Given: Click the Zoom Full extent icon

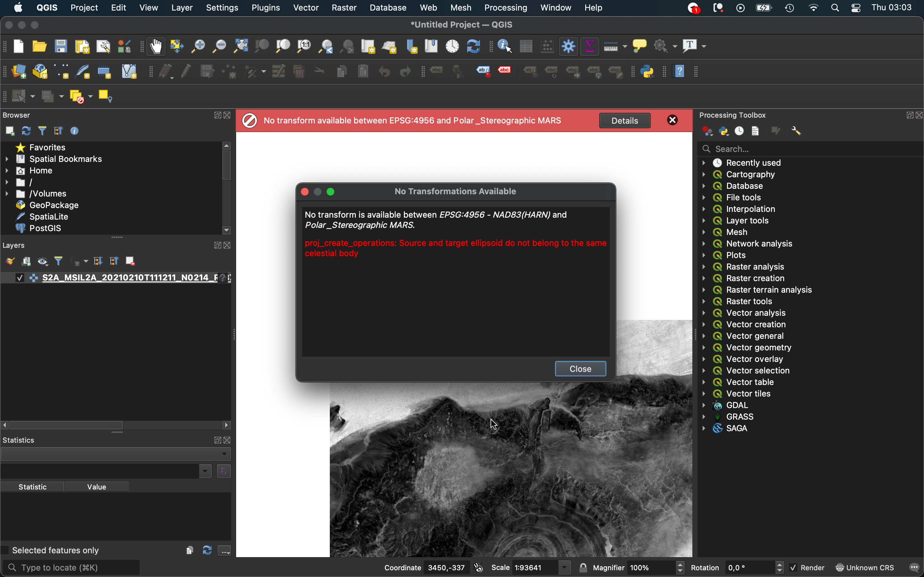Looking at the screenshot, I should coord(241,46).
